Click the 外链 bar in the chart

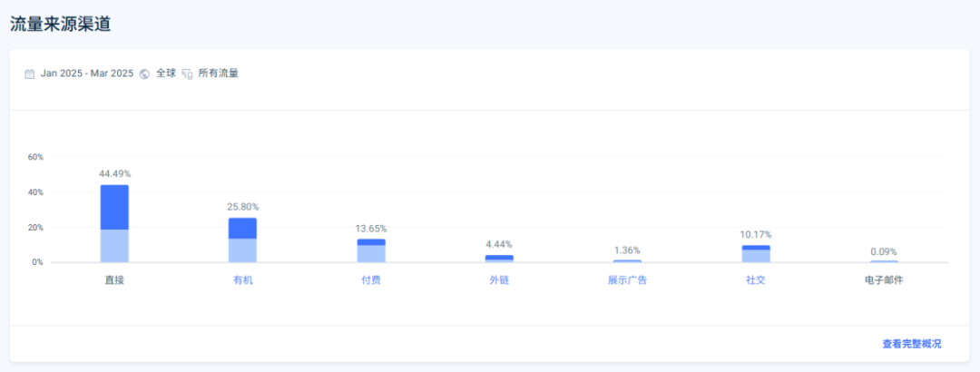(499, 259)
